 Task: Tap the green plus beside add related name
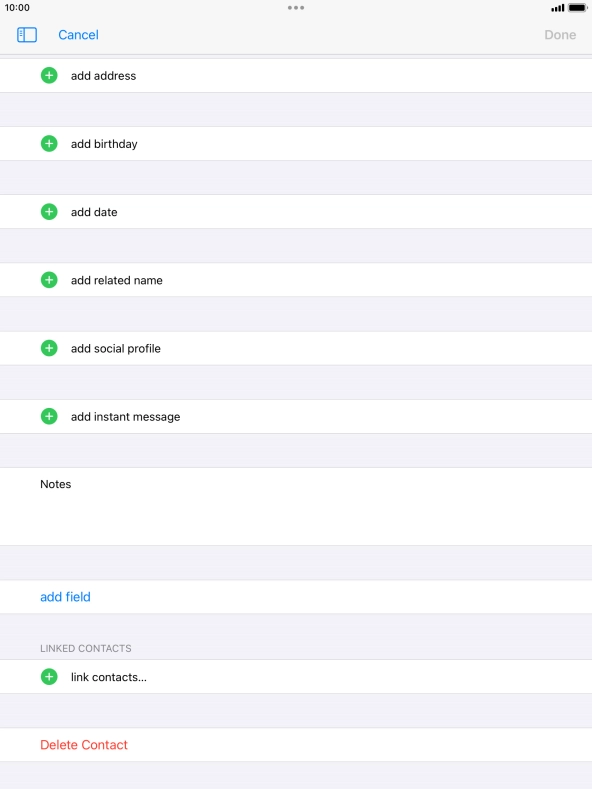tap(49, 280)
